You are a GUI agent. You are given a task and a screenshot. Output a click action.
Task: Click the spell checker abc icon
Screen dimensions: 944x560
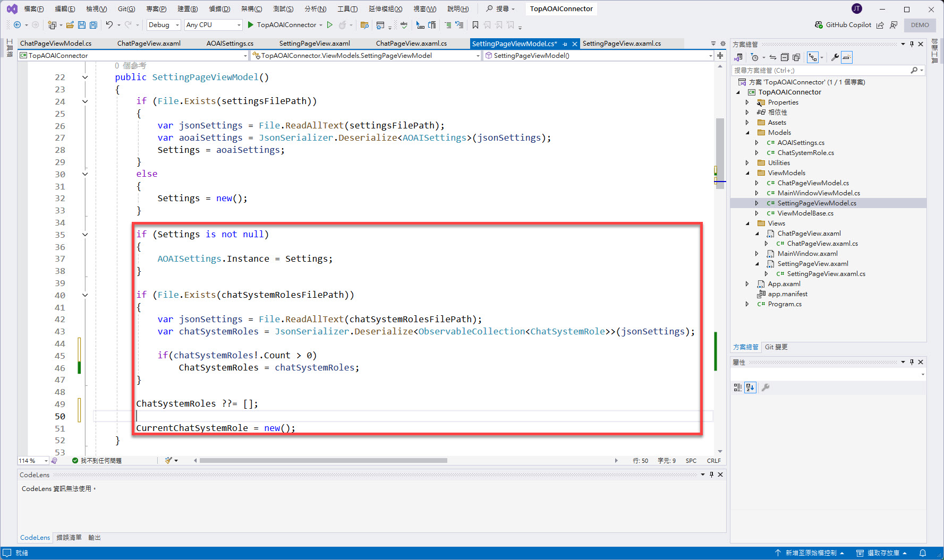(404, 25)
